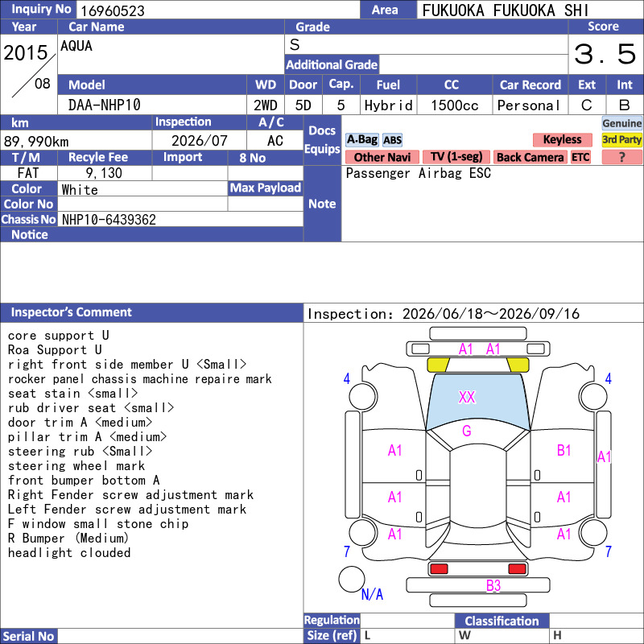This screenshot has width=644, height=644.
Task: Click the A-Bag equipment badge
Action: 361,139
